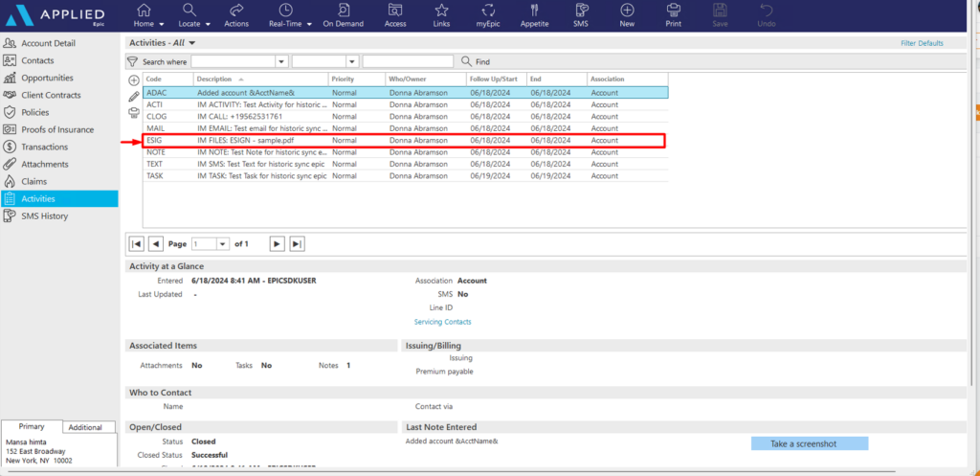Viewport: 980px width, 476px height.
Task: Sort by the Association column header
Action: click(628, 79)
